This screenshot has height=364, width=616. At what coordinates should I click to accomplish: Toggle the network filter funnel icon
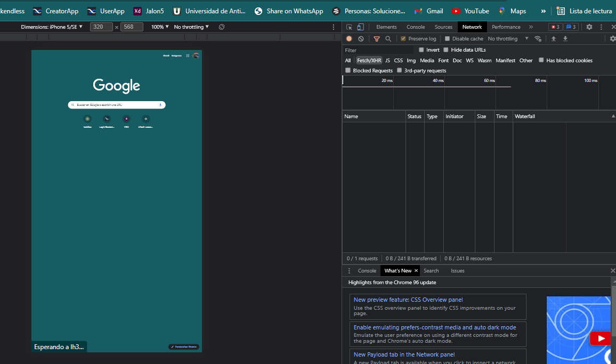click(x=376, y=38)
